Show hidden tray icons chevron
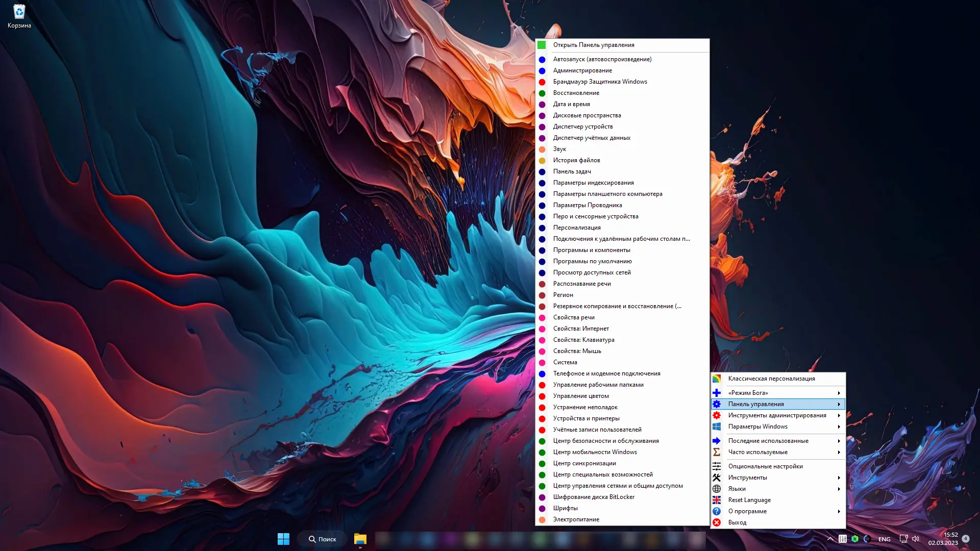Viewport: 980px width, 551px height. tap(830, 539)
